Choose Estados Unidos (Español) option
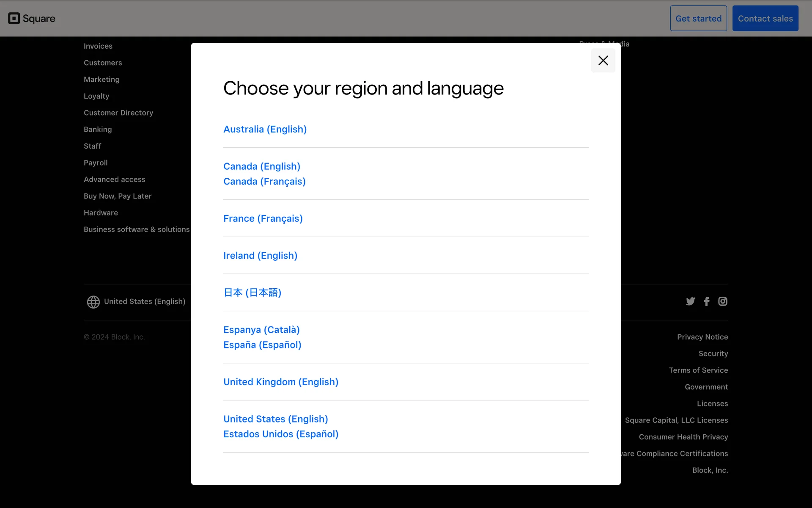Viewport: 812px width, 508px height. coord(280,434)
